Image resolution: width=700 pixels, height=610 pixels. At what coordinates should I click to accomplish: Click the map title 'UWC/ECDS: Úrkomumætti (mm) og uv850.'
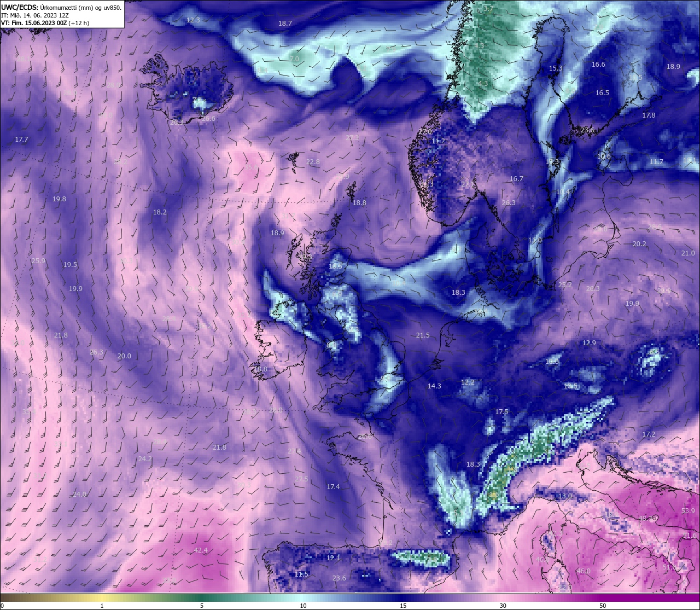pos(61,7)
